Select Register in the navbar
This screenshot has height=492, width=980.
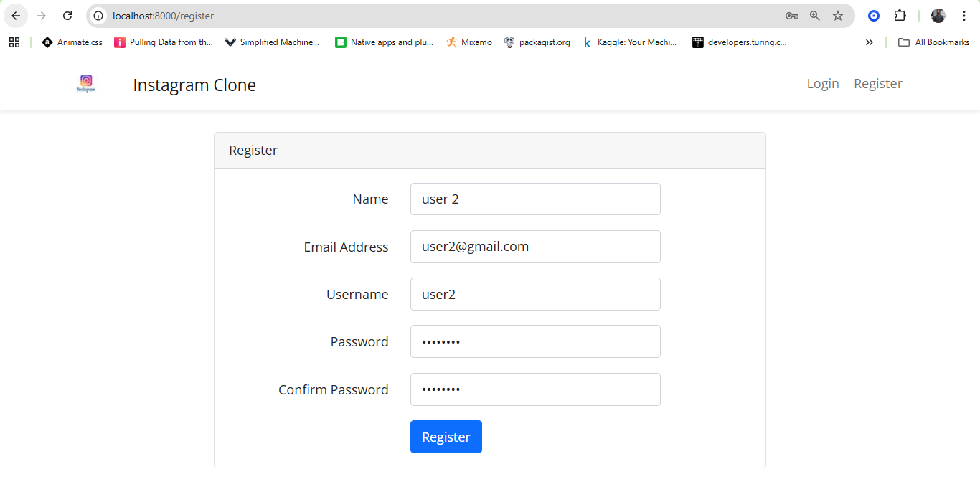point(878,84)
